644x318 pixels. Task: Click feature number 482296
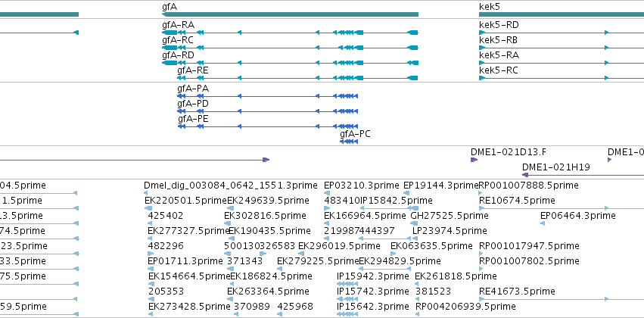166,246
